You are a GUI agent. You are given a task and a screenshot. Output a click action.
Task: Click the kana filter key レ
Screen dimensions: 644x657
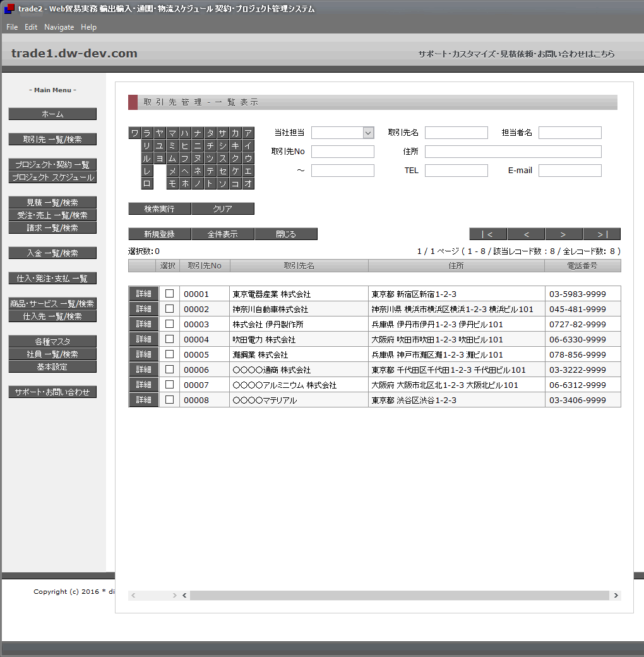[147, 171]
